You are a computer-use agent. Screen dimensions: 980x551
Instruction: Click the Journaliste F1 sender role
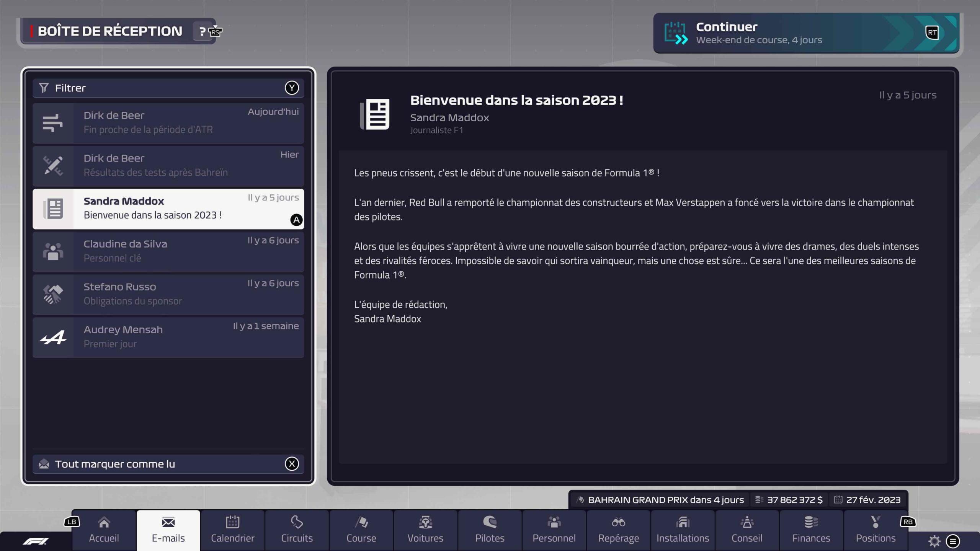(x=437, y=130)
